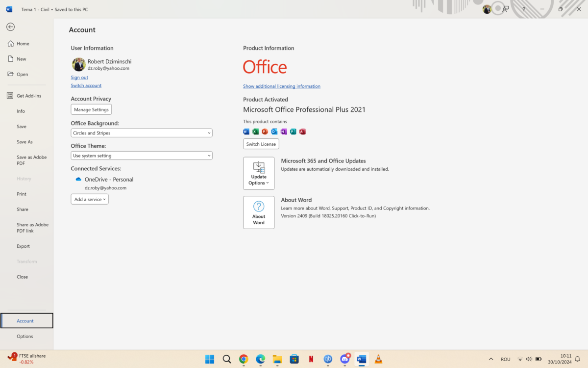Click the Word product icon
This screenshot has width=588, height=368.
246,131
